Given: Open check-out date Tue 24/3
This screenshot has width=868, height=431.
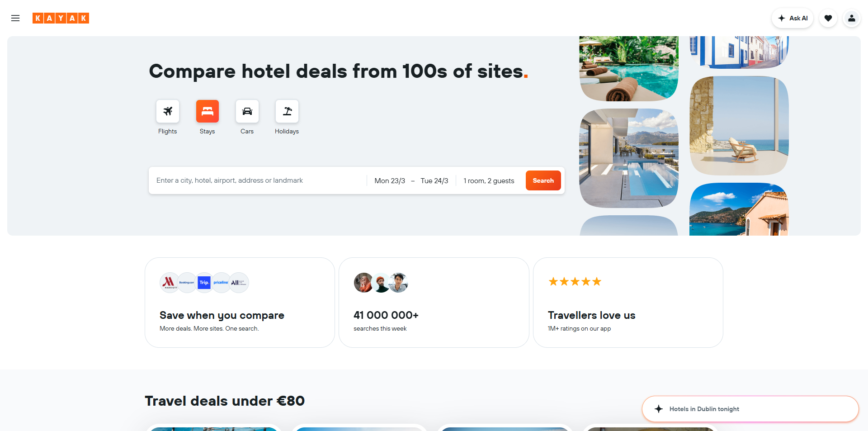Looking at the screenshot, I should [434, 180].
